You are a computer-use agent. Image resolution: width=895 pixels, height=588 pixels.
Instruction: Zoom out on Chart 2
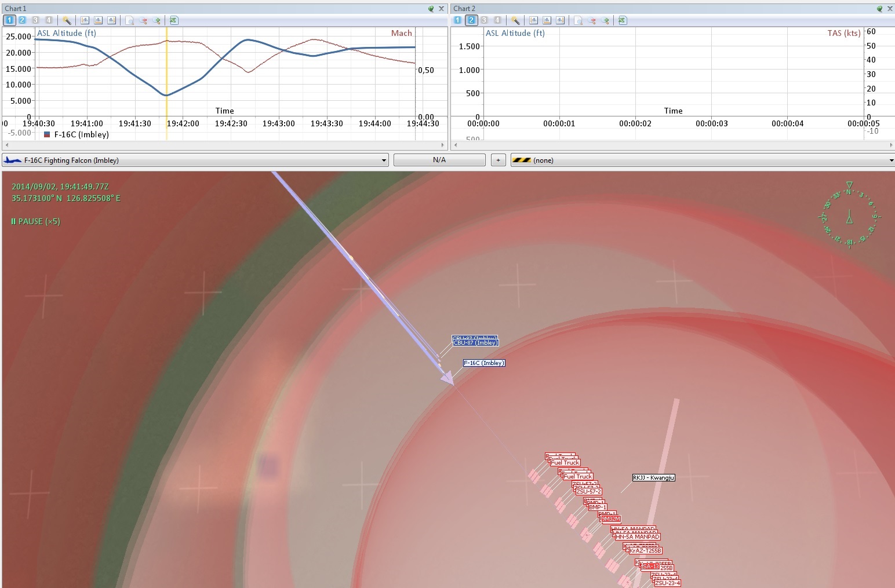tap(592, 20)
